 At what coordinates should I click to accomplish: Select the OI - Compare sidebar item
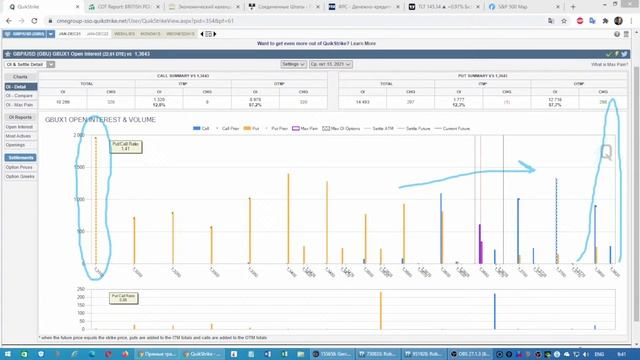click(21, 96)
